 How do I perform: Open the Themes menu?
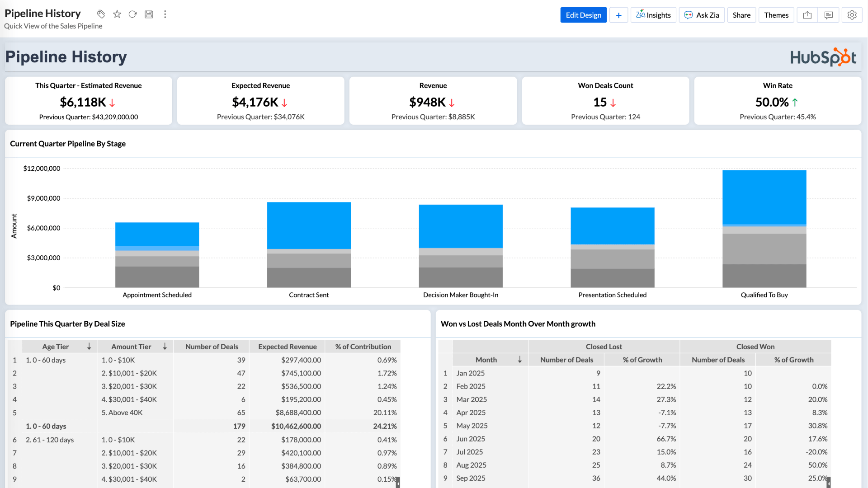[x=776, y=15]
